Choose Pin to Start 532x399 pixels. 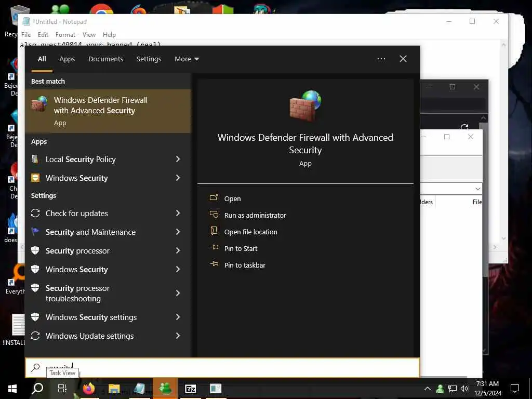(x=241, y=248)
